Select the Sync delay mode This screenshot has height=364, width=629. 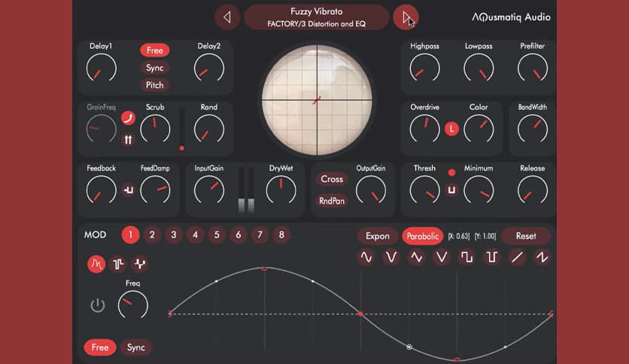(x=154, y=68)
